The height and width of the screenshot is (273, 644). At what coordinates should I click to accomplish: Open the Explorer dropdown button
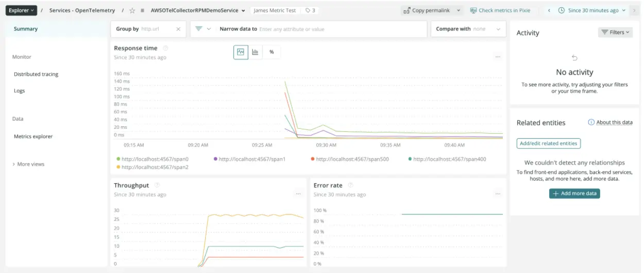click(x=22, y=10)
